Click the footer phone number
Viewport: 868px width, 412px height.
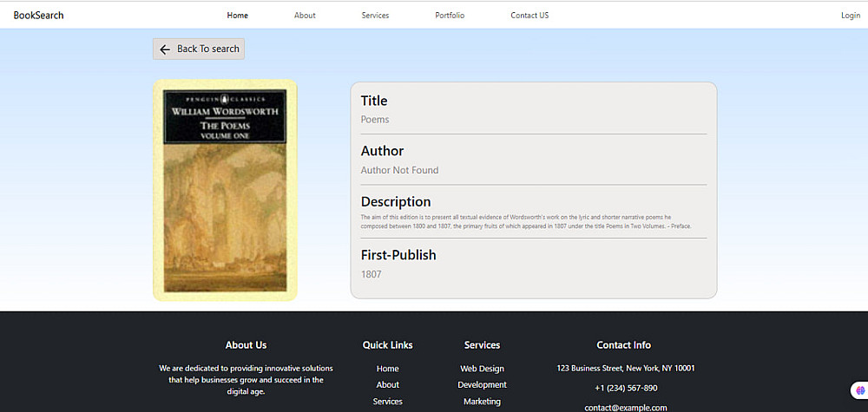point(626,389)
